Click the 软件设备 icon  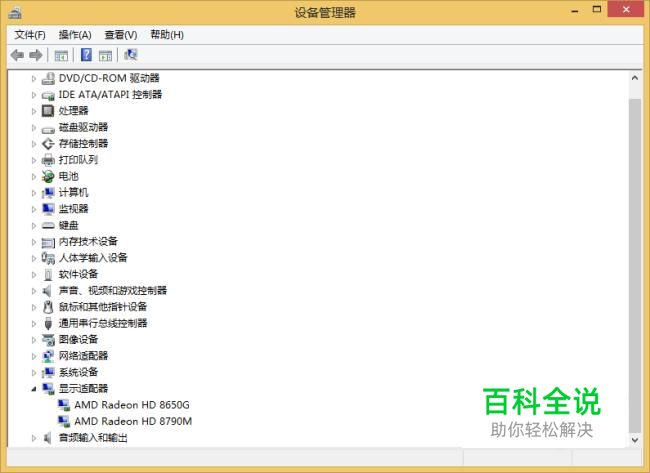[x=48, y=274]
